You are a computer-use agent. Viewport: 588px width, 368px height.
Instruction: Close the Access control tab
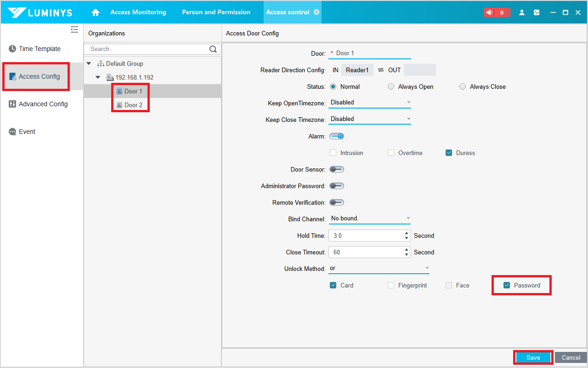[x=317, y=12]
